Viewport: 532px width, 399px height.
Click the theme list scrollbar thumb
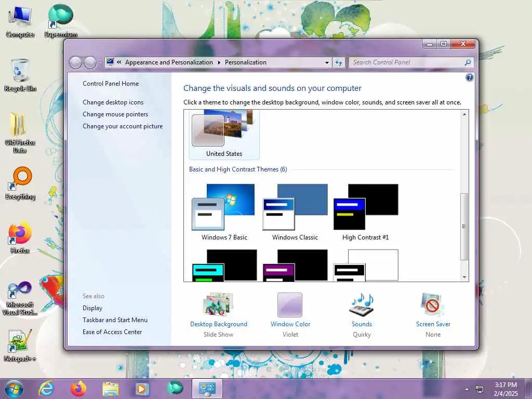(464, 227)
